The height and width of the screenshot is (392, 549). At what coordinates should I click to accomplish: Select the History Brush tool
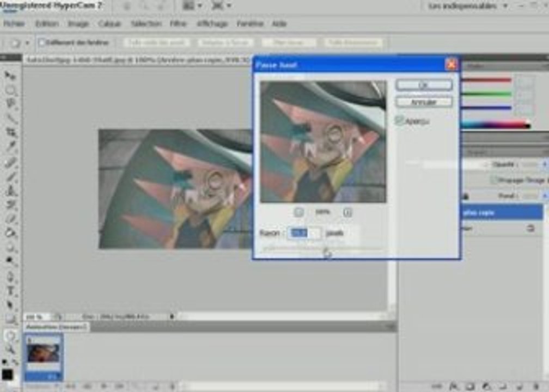tap(10, 205)
